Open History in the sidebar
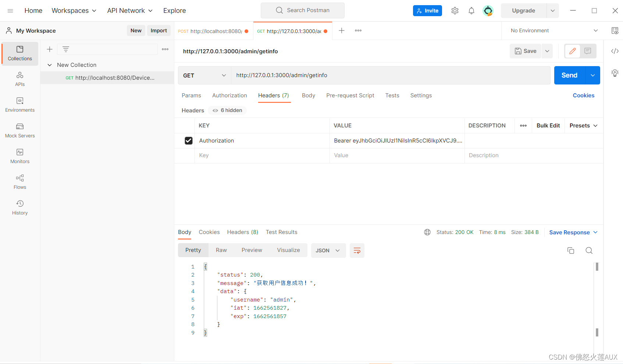The image size is (623, 364). point(20,208)
